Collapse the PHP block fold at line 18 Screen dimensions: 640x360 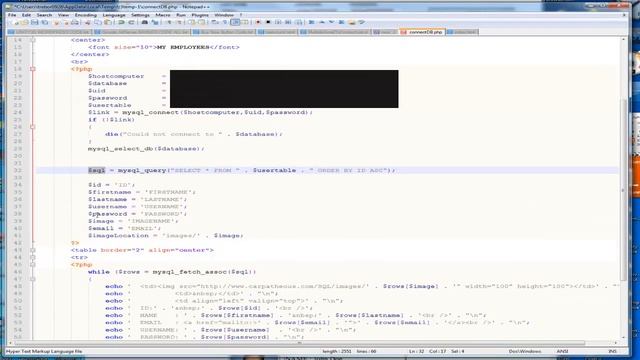pos(33,69)
